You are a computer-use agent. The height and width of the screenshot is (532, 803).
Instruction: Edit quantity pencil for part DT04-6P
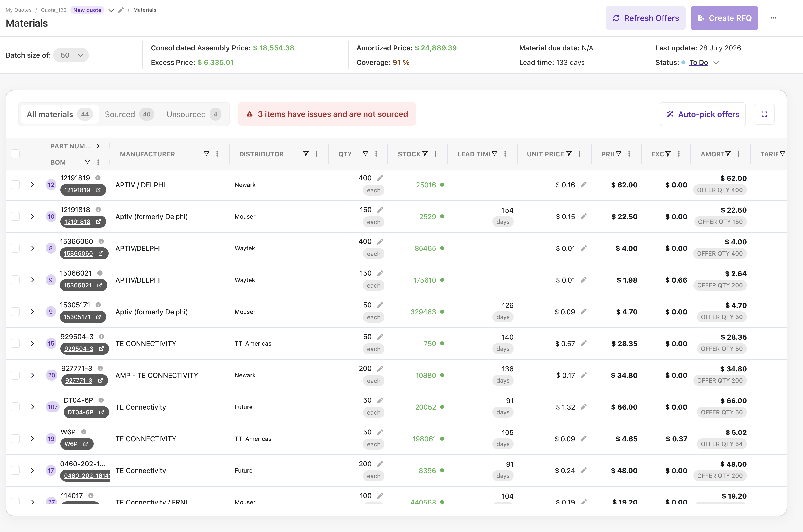(x=380, y=400)
